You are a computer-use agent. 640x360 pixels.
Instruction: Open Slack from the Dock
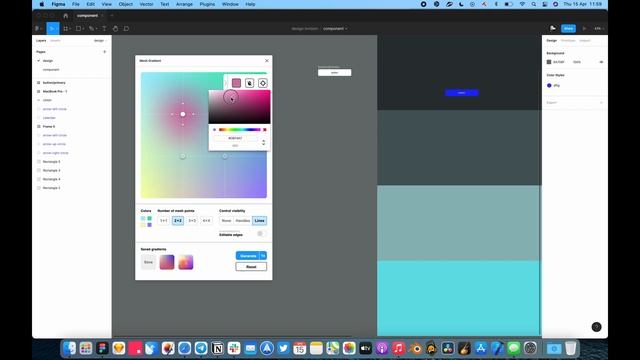[x=234, y=348]
